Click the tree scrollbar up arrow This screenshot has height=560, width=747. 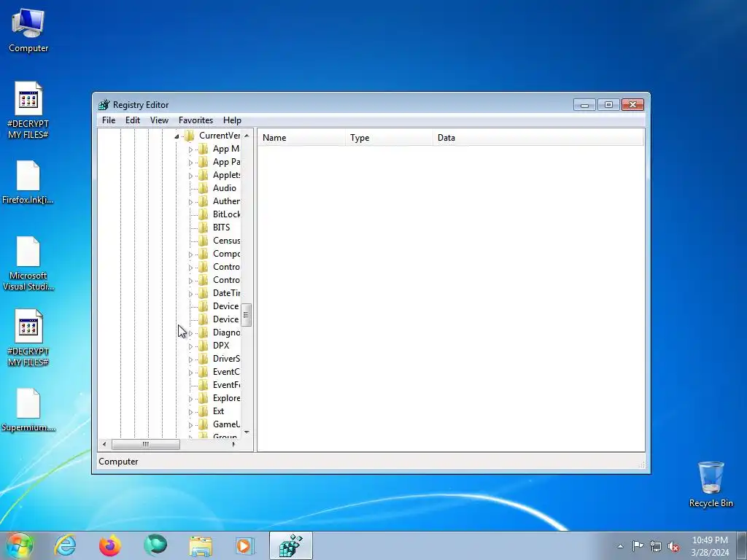(247, 136)
